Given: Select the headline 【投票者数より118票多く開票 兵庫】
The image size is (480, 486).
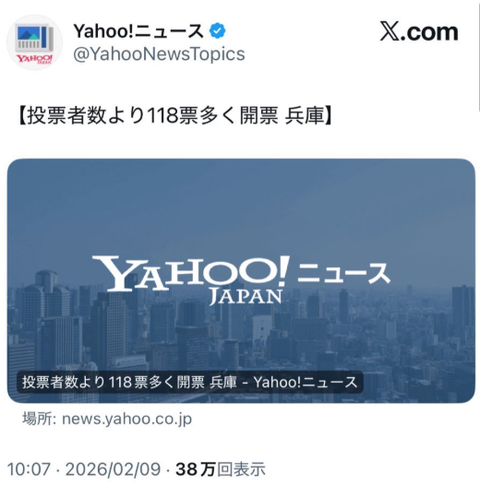Looking at the screenshot, I should (175, 116).
